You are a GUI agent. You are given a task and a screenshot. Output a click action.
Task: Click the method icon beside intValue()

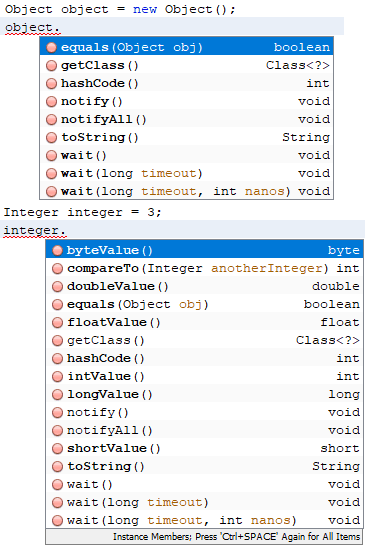57,376
